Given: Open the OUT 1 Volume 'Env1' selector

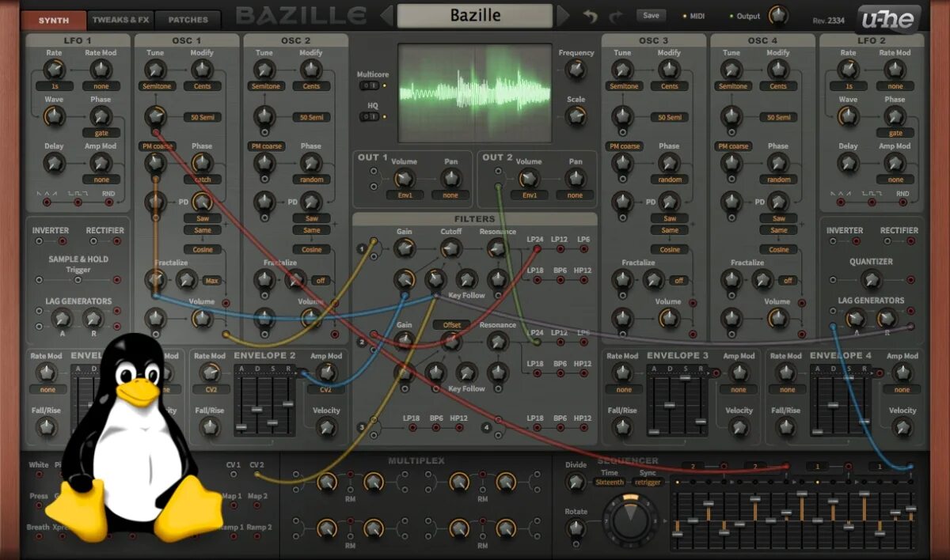Looking at the screenshot, I should 404,195.
